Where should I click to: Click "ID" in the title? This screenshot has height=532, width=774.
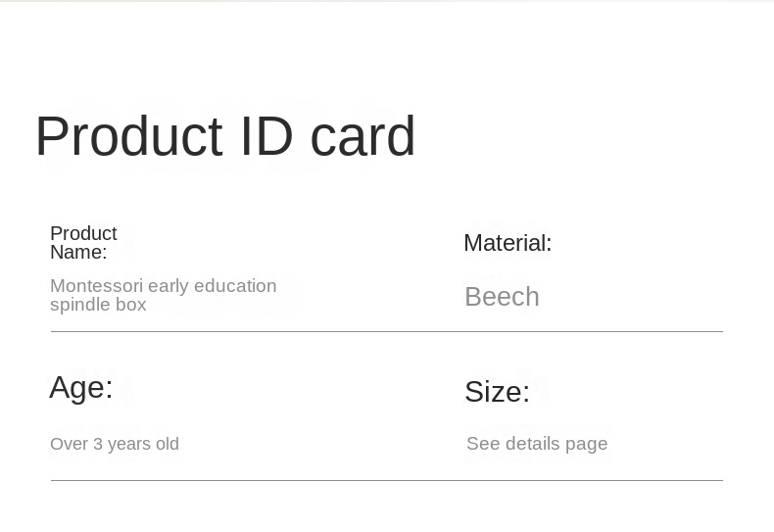(x=266, y=136)
